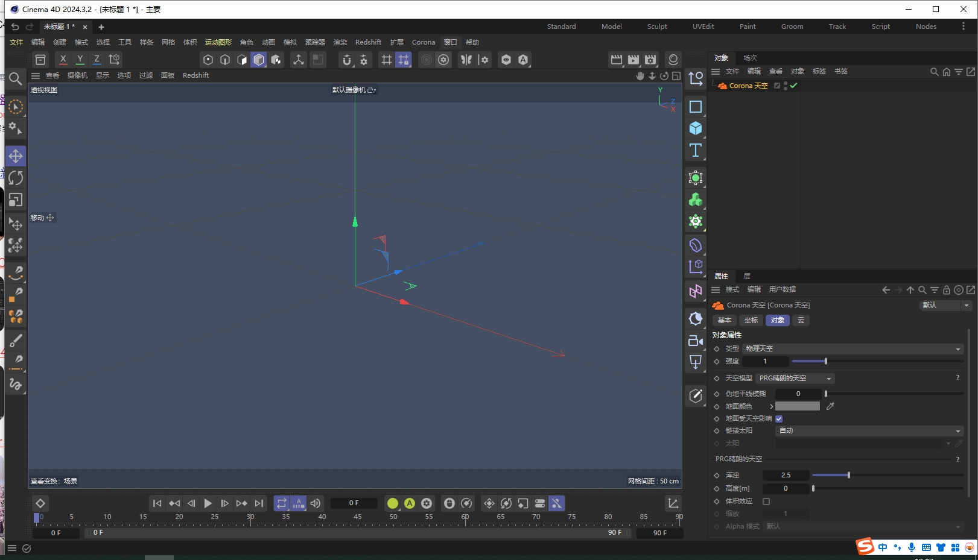978x560 pixels.
Task: Uncheck the 地面受天空影响 checkbox
Action: pos(779,419)
